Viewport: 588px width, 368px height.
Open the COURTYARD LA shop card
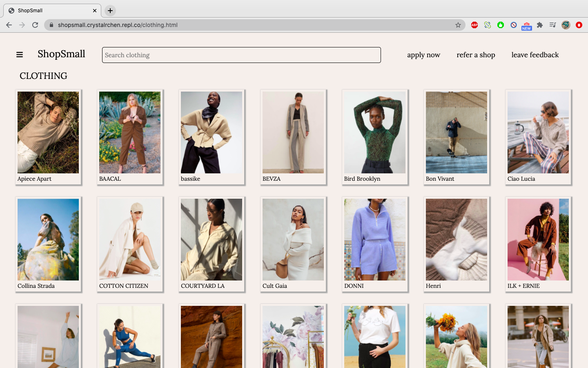tap(212, 244)
